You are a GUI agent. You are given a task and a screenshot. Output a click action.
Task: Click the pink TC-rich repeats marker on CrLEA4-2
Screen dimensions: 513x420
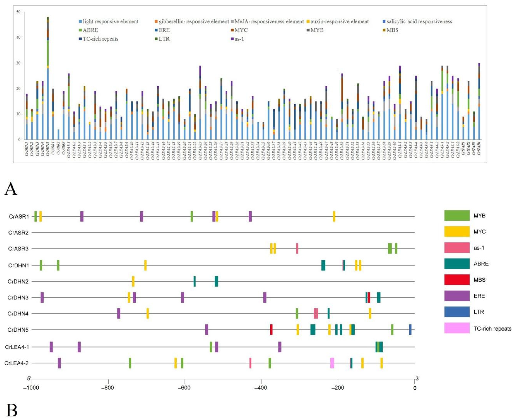click(x=332, y=363)
